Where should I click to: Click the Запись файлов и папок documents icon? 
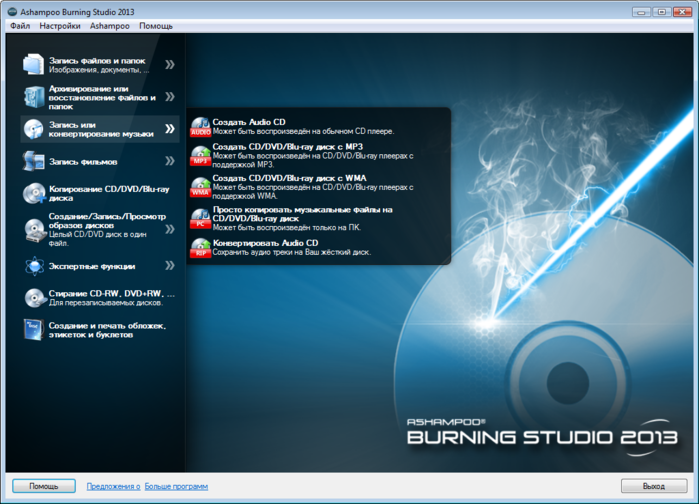pos(33,64)
